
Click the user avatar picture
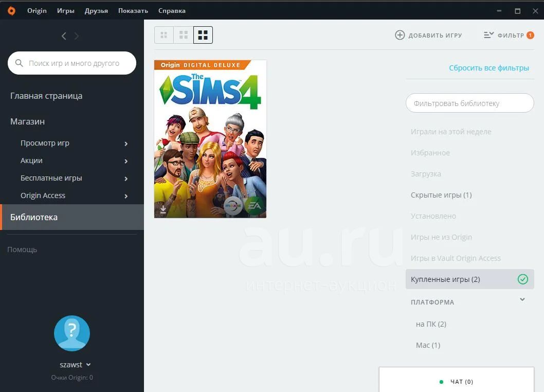(72, 333)
